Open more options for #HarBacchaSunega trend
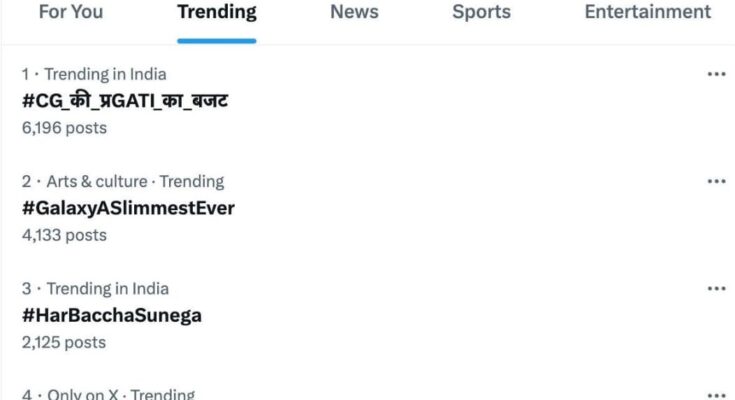The height and width of the screenshot is (400, 735). click(x=716, y=288)
